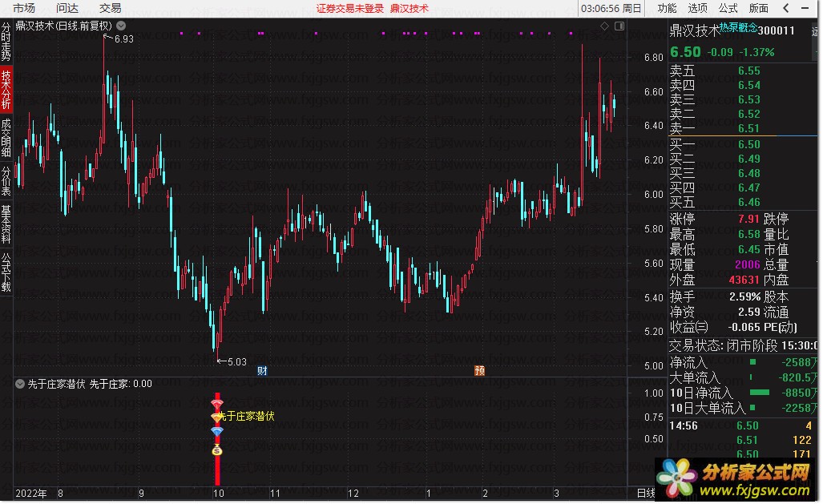Click the current price 6.50

(685, 52)
